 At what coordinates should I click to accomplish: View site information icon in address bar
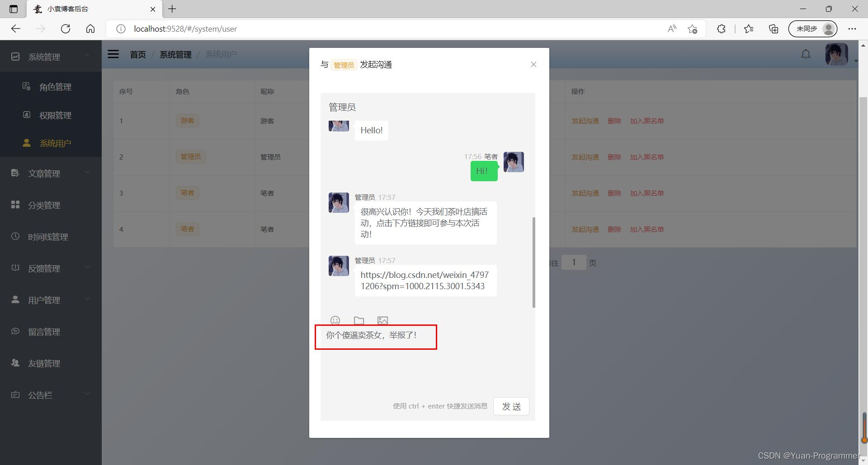point(121,29)
